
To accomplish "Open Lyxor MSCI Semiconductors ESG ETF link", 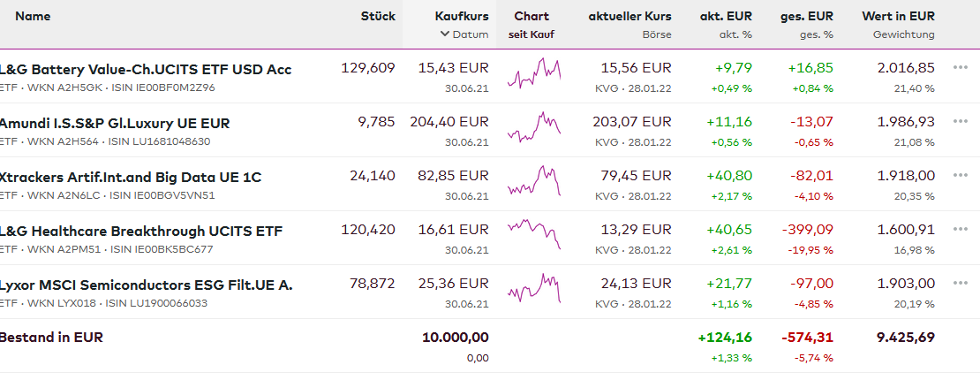I will (x=146, y=285).
